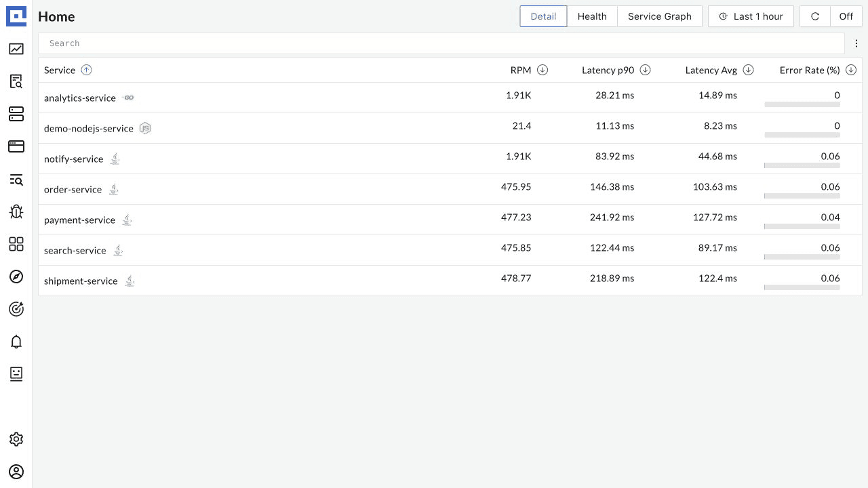Click the 241.92 ms latency value
The image size is (868, 488).
point(612,217)
